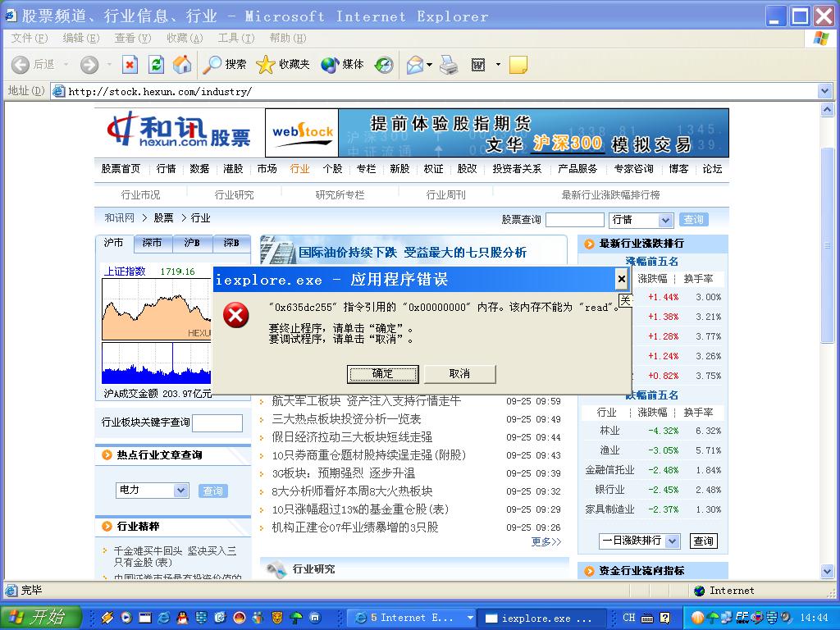Click the QQ penguin quick launch icon

point(182,618)
